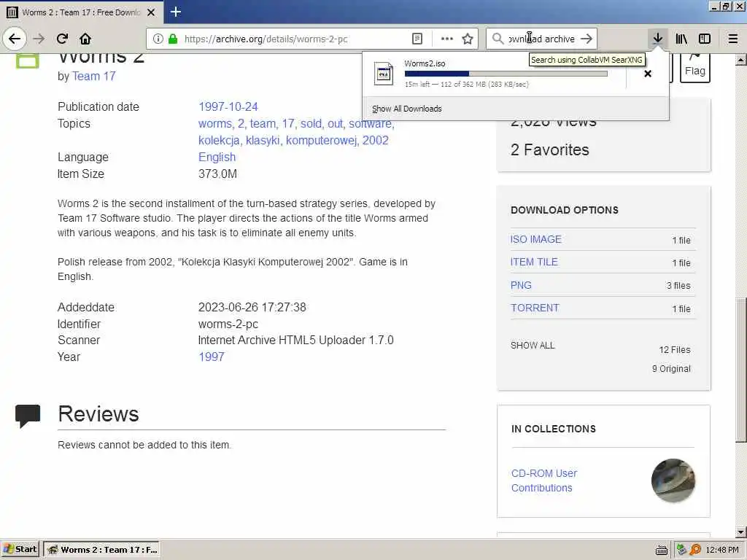Go back to the previous page
747x560 pixels.
[x=15, y=39]
